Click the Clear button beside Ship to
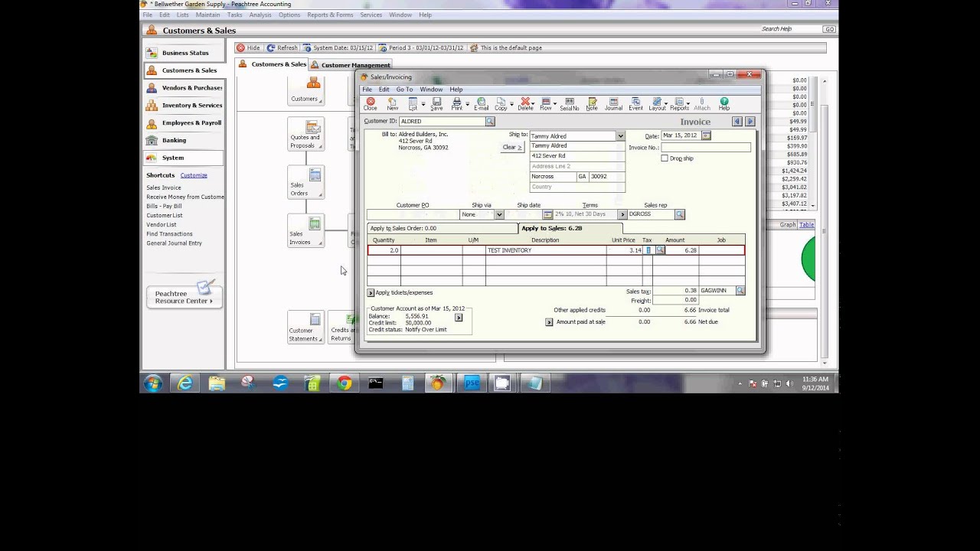 [511, 147]
